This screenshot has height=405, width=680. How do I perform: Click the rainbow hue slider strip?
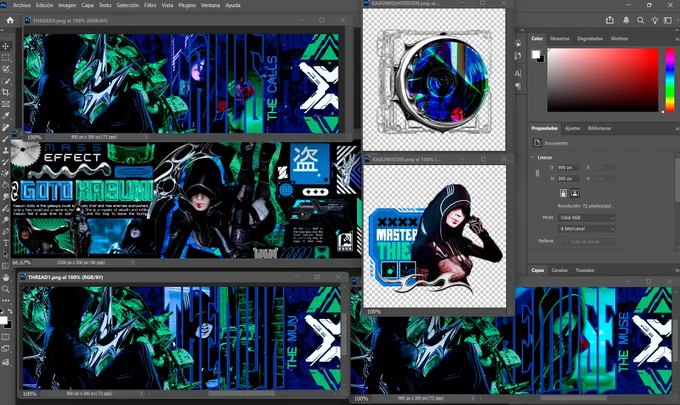point(670,80)
